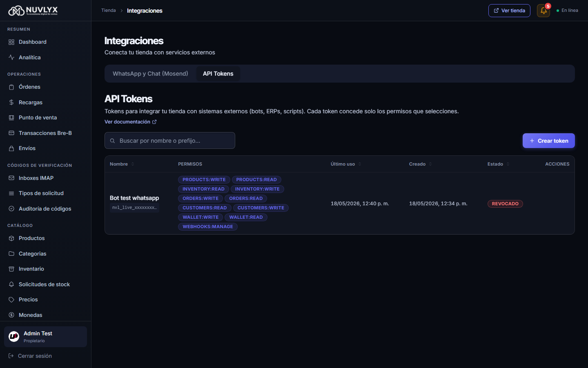The height and width of the screenshot is (368, 588).
Task: Switch to WhatsApp y Chat (Mosend) tab
Action: tap(150, 74)
